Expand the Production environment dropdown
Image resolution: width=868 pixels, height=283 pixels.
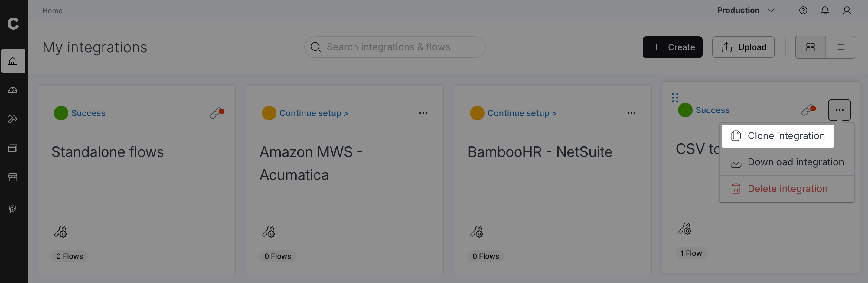coord(746,11)
